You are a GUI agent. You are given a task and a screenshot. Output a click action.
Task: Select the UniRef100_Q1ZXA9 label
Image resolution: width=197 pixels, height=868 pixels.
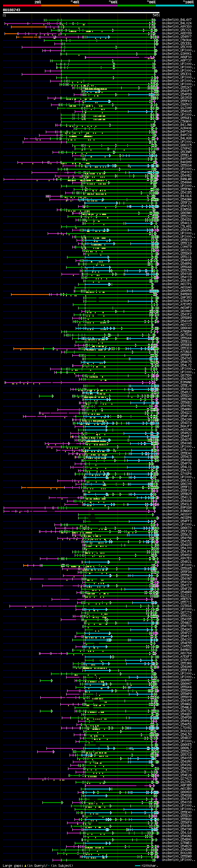[x=177, y=108]
